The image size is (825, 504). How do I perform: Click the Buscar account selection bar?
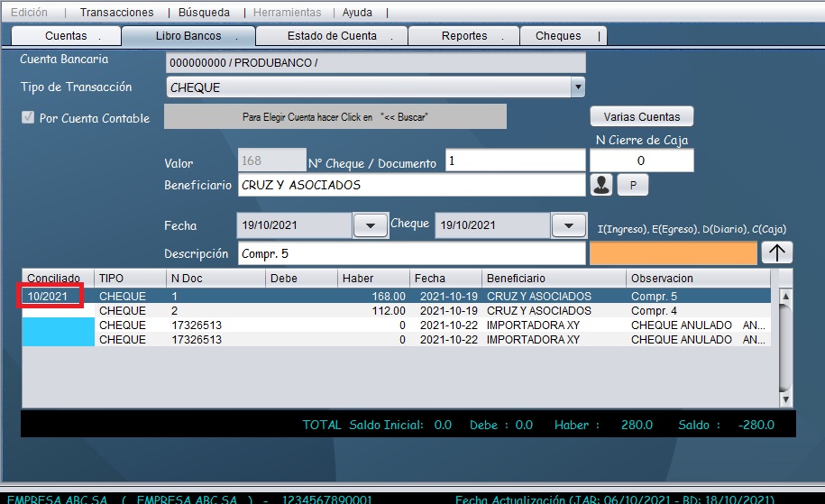(335, 117)
